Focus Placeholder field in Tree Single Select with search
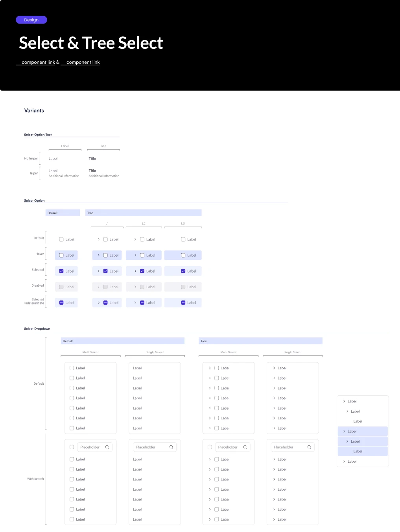Viewport: 400px width, 532px height. click(x=292, y=447)
